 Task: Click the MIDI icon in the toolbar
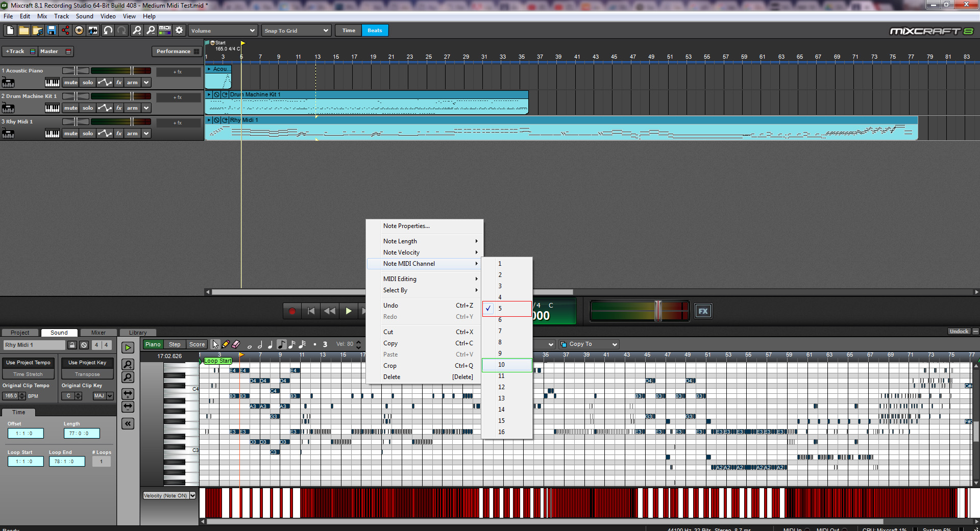(x=165, y=31)
